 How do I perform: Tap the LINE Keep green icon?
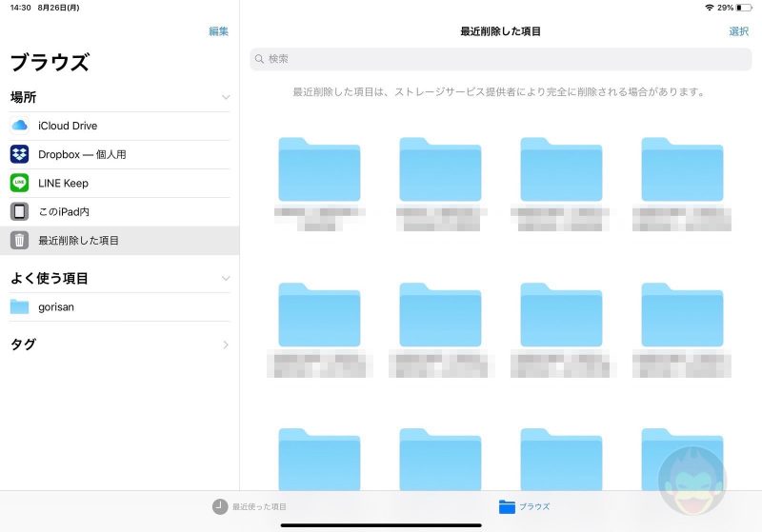point(19,183)
